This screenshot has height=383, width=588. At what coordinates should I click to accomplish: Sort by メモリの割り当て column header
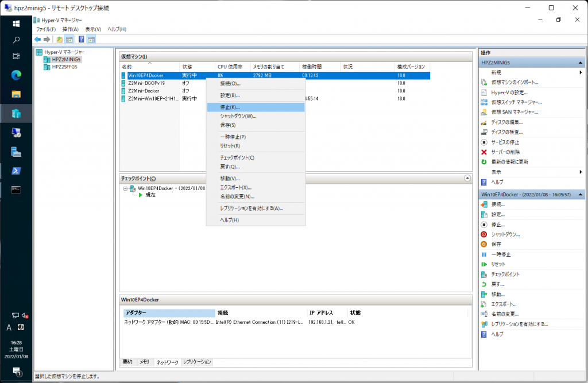(275, 67)
